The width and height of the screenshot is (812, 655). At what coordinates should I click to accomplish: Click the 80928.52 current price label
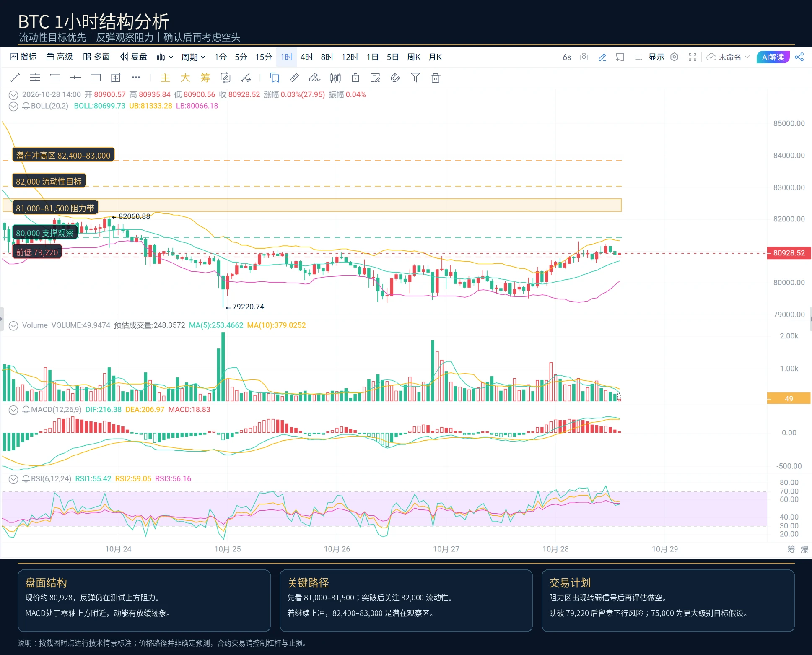pyautogui.click(x=789, y=253)
